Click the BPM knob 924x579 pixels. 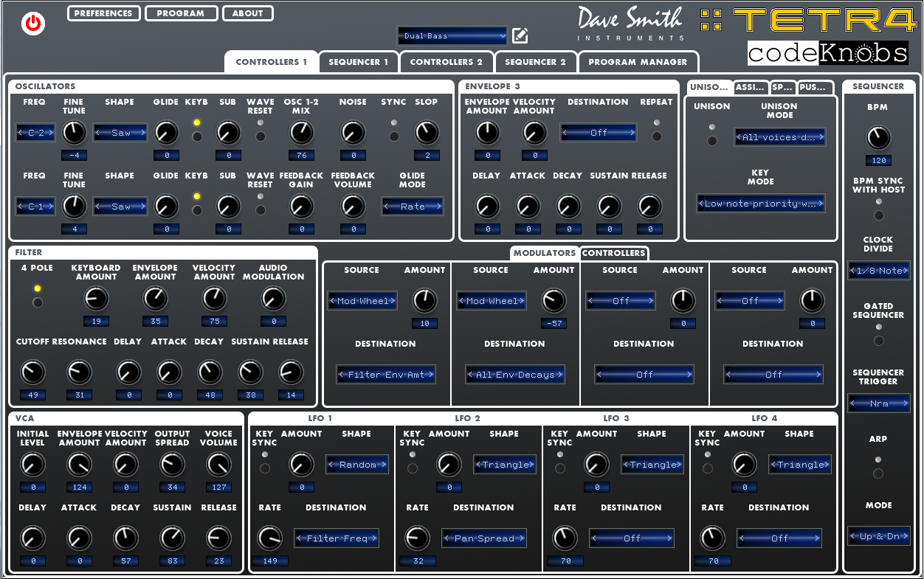pos(878,137)
